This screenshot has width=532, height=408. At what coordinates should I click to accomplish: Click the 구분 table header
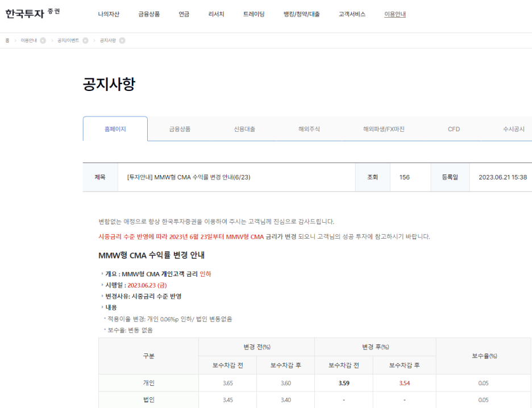(148, 356)
